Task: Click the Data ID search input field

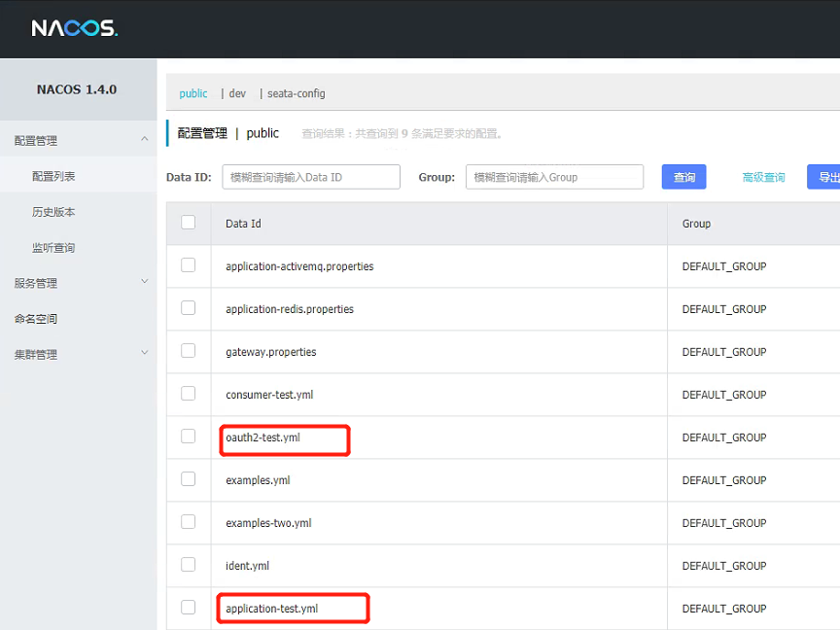Action: pyautogui.click(x=311, y=176)
